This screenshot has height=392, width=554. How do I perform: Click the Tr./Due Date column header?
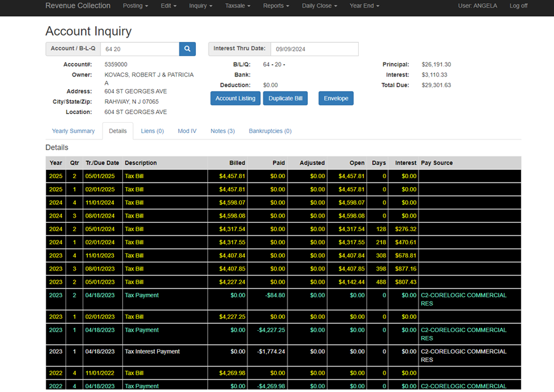point(102,163)
